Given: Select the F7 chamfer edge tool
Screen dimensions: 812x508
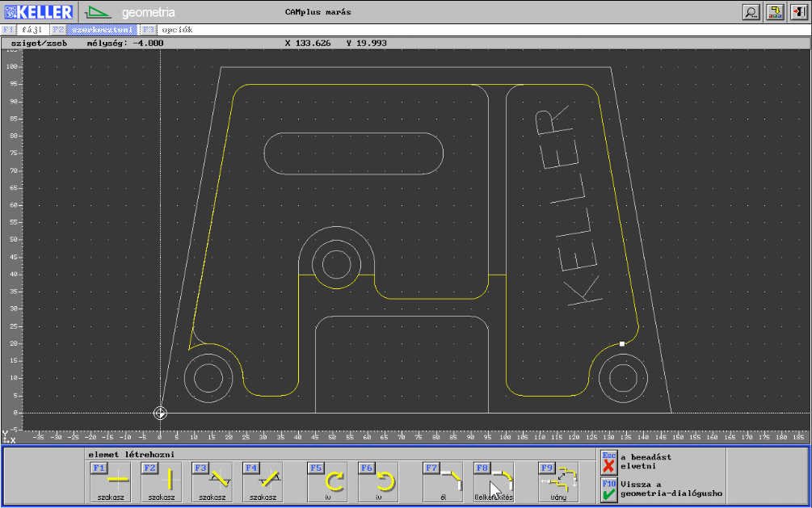Looking at the screenshot, I should pyautogui.click(x=443, y=482).
